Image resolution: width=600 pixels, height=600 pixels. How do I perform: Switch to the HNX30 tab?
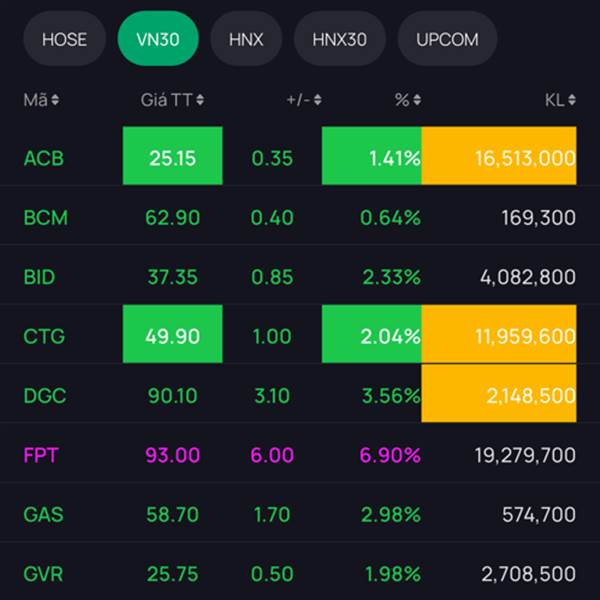(x=340, y=40)
